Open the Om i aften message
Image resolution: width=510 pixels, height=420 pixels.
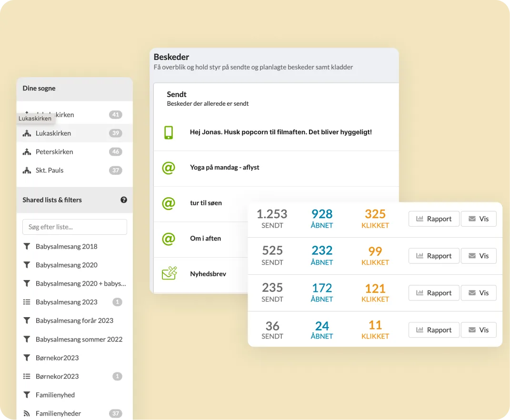tap(205, 239)
